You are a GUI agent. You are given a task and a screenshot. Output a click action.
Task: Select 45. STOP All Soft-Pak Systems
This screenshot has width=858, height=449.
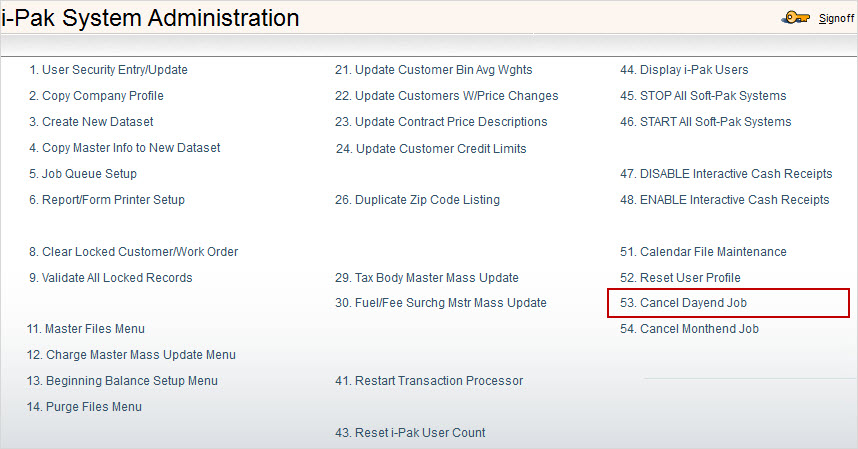(703, 96)
